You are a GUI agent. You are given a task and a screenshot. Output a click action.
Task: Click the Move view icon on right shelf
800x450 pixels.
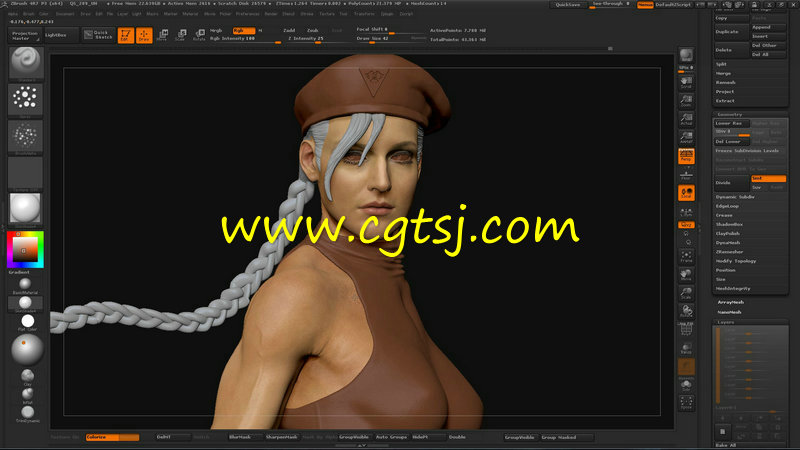pos(686,275)
